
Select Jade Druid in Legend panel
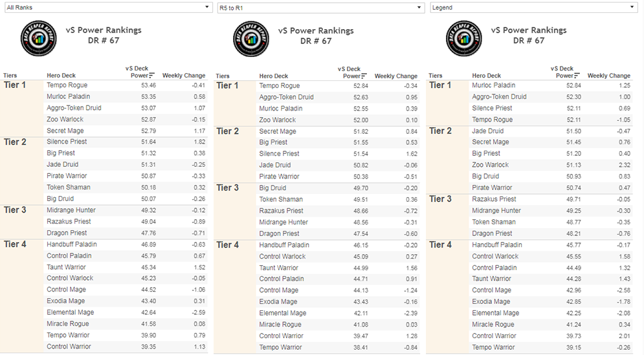(x=487, y=131)
